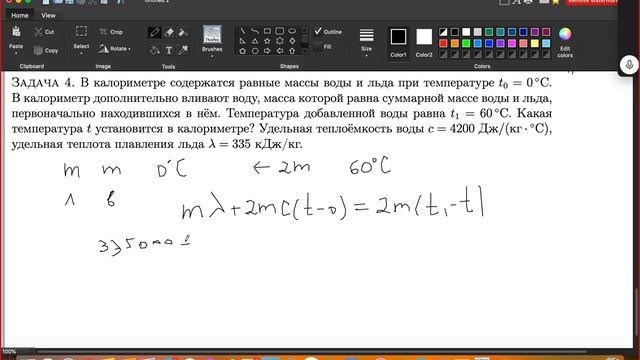Select the Fill bucket tool
The width and height of the screenshot is (640, 360).
pyautogui.click(x=155, y=50)
